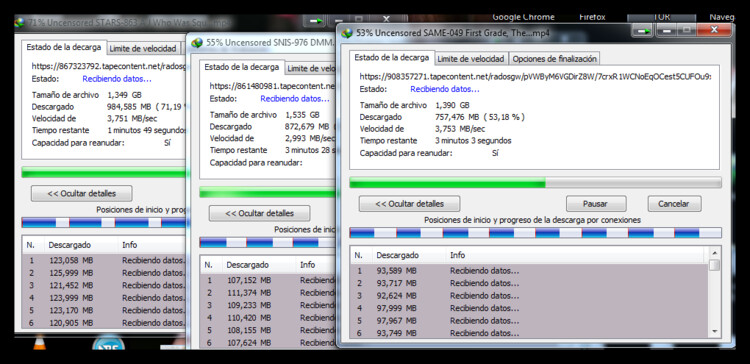This screenshot has height=364, width=750.
Task: Select connection row with 111,374 MB
Action: pyautogui.click(x=268, y=293)
